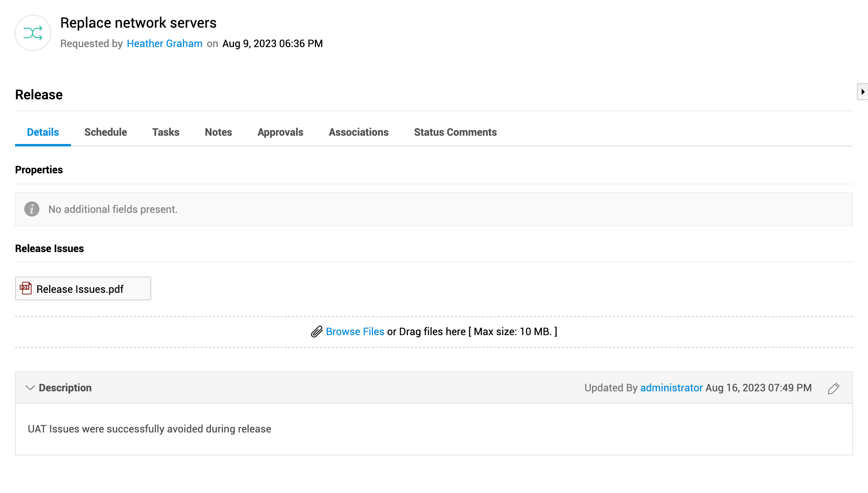
Task: Click the paperclip attachment icon
Action: coord(317,332)
